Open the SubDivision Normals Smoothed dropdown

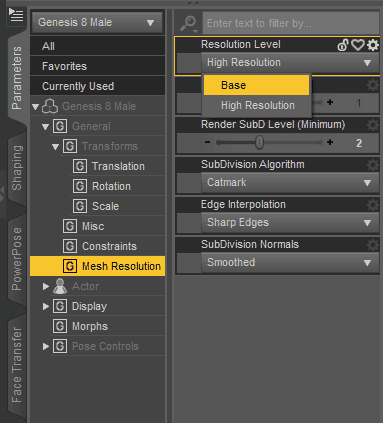[290, 263]
